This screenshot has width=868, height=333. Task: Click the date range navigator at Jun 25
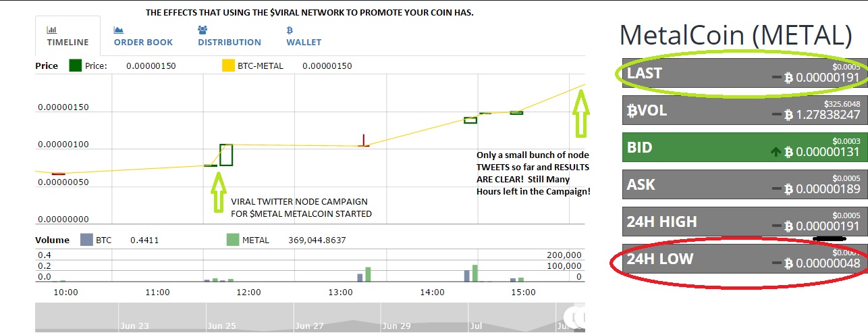coord(221,326)
